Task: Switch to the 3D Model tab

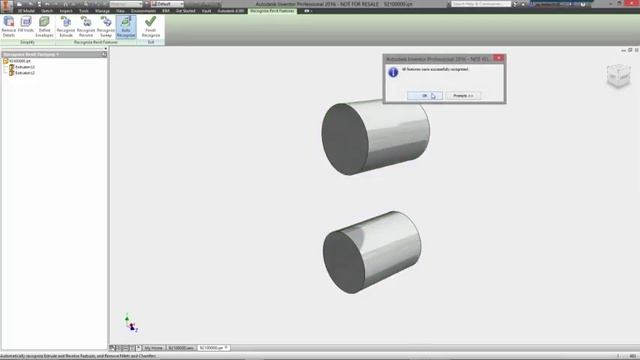Action: (x=26, y=11)
